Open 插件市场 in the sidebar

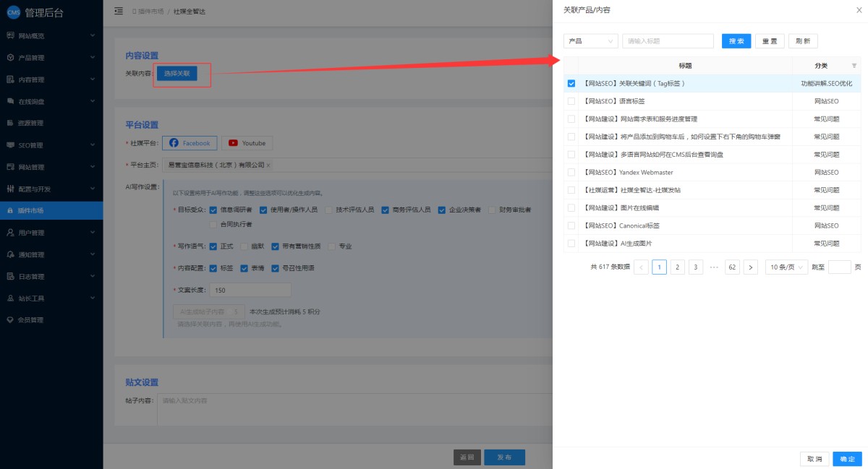pyautogui.click(x=51, y=211)
